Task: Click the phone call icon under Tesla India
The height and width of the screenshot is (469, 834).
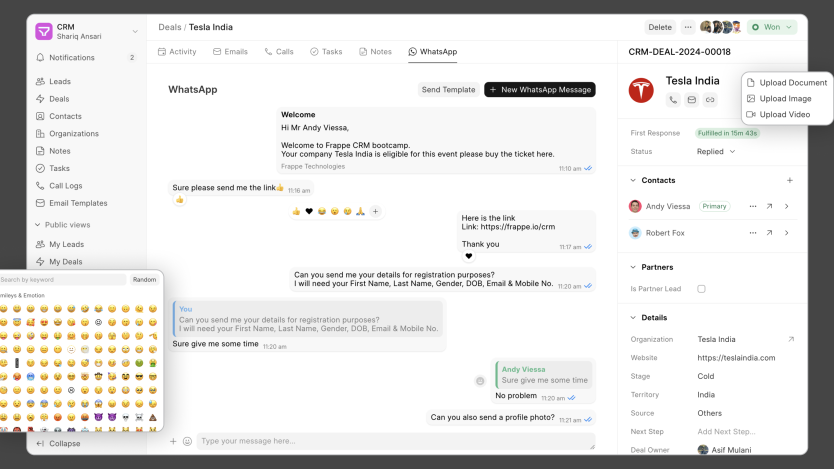Action: pyautogui.click(x=673, y=99)
